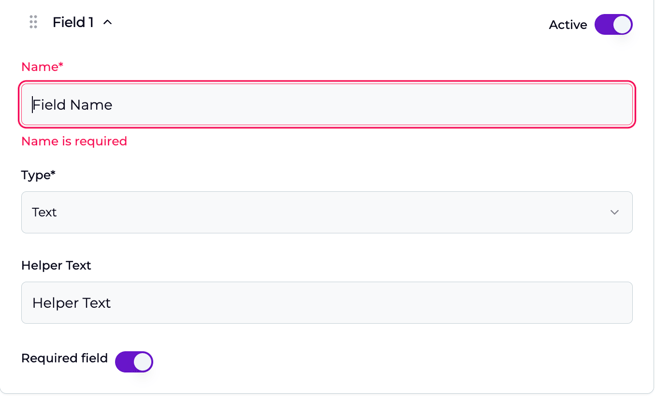Collapse Field 1 using the chevron arrow

tap(108, 22)
